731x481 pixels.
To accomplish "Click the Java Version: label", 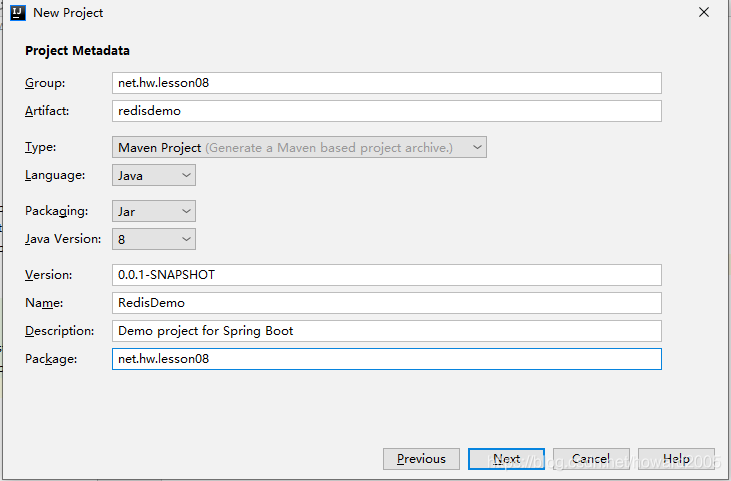I will 63,239.
